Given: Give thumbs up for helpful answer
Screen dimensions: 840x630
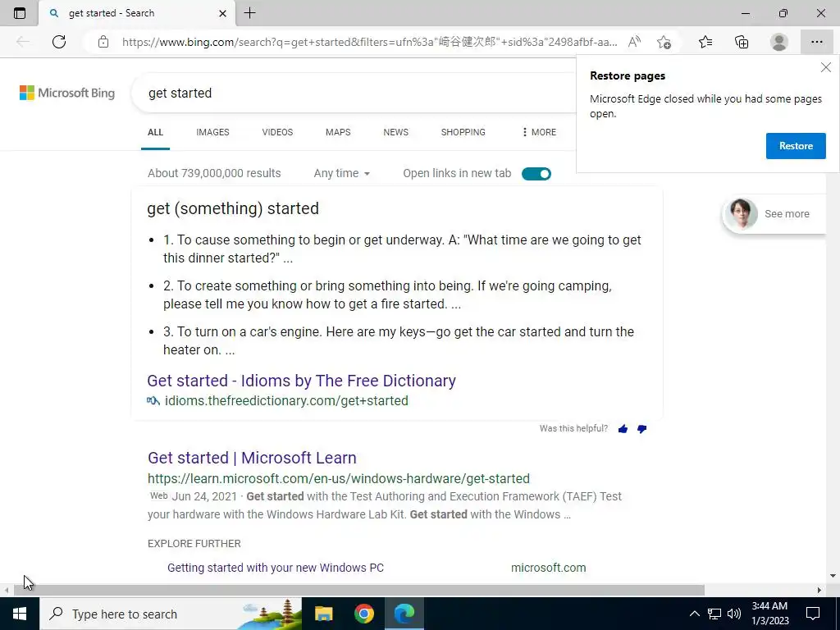Looking at the screenshot, I should [x=623, y=428].
